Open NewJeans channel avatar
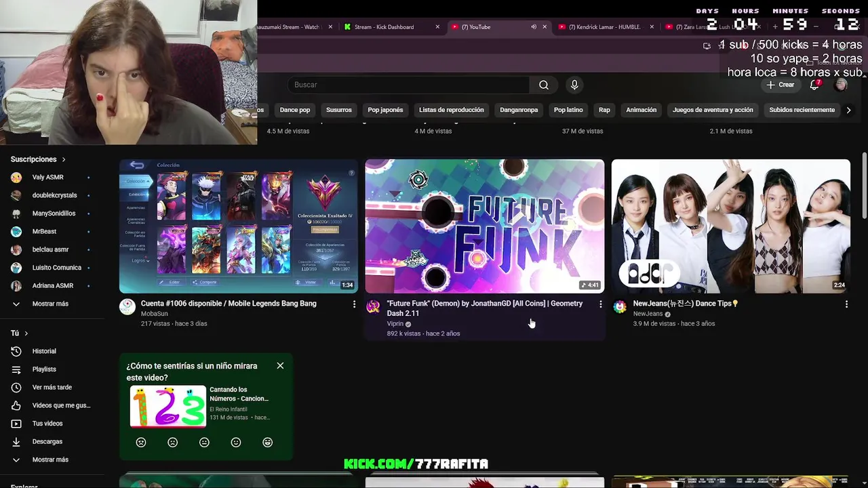Viewport: 868px width, 488px height. 619,307
